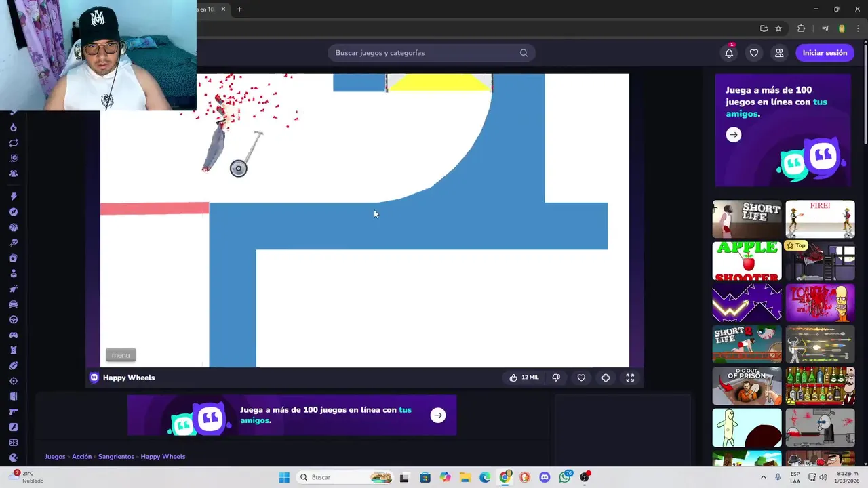Open bottles bartender game thumbnail

[x=820, y=386]
